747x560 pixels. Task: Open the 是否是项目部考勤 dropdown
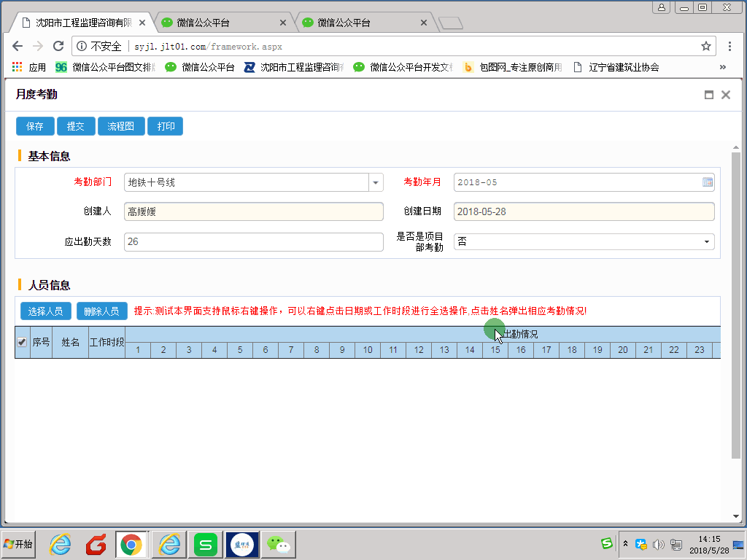706,241
